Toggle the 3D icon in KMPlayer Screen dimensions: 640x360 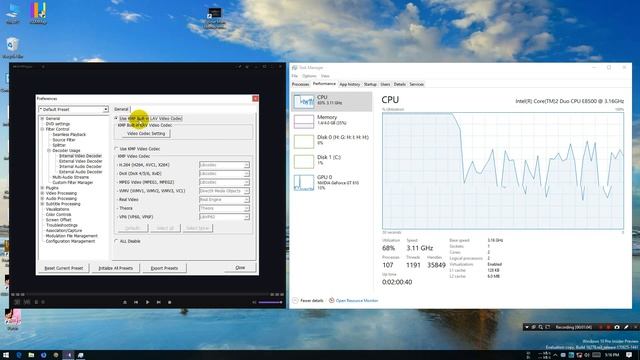click(x=17, y=302)
